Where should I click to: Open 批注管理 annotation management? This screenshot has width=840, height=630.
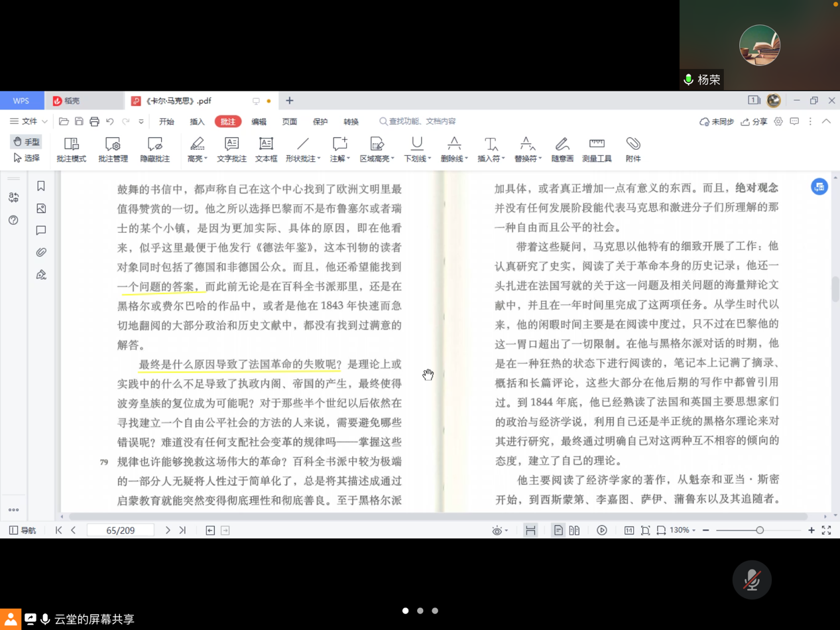(113, 149)
